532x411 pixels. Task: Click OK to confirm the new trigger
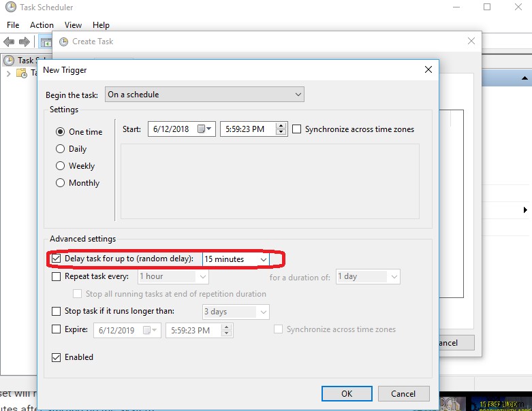pos(347,393)
